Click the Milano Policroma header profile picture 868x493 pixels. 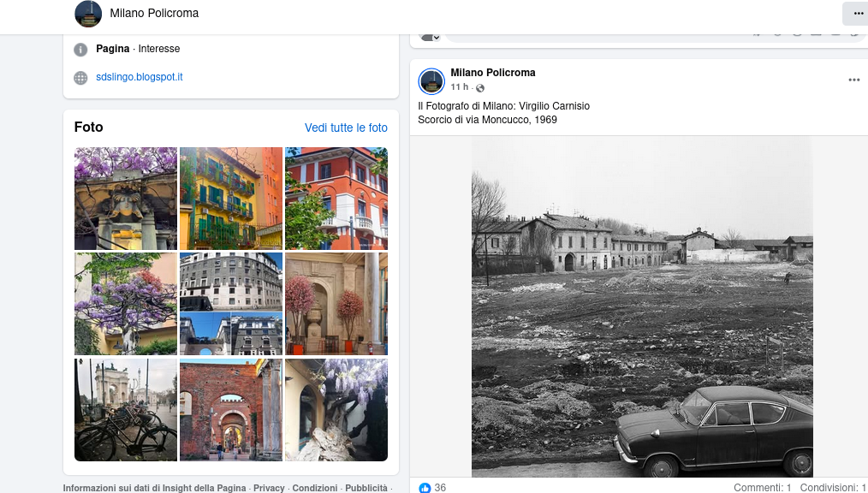[x=88, y=14]
